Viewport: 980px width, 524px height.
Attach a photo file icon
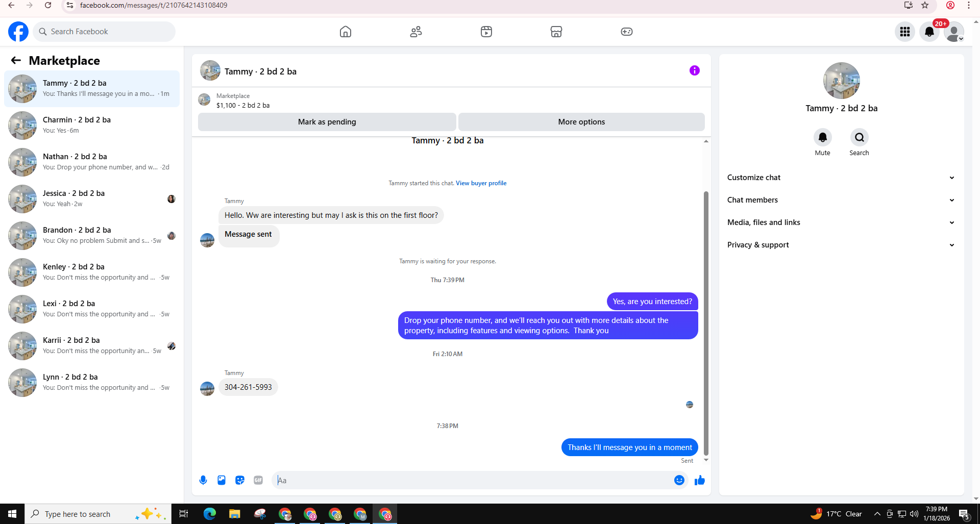point(222,480)
